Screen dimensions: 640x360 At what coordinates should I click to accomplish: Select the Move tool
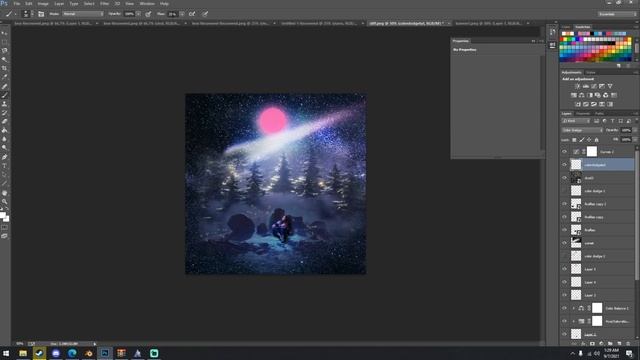[4, 33]
